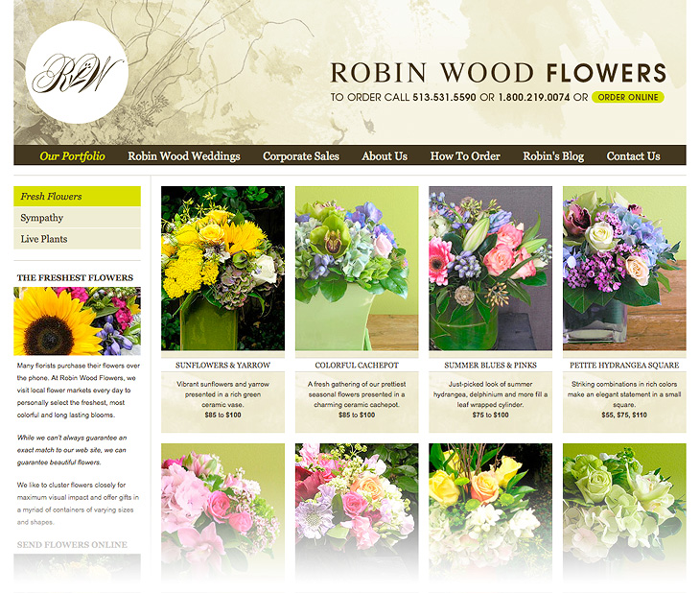Click the Colorful Cachepot title link
Viewport: 700px width, 593px height.
pos(357,366)
